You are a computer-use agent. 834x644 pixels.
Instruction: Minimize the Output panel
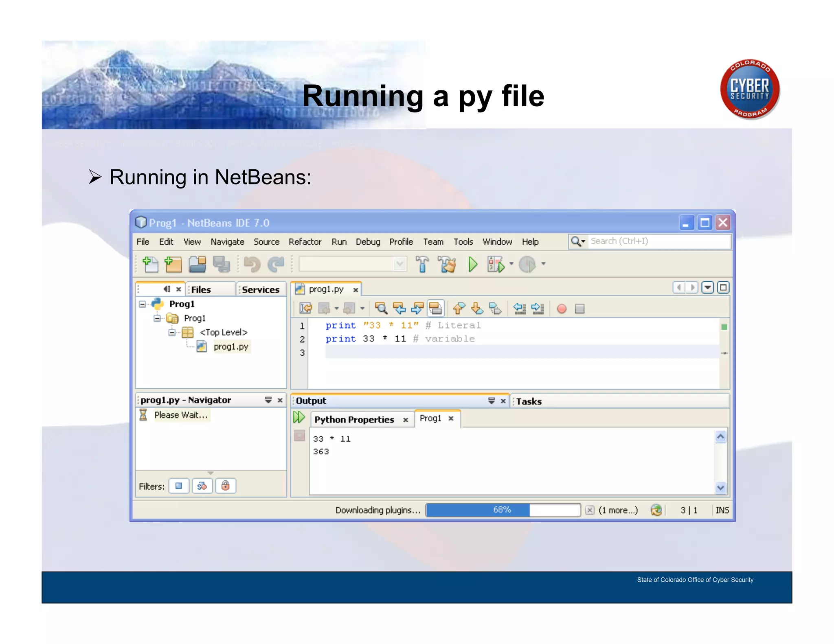(x=492, y=401)
